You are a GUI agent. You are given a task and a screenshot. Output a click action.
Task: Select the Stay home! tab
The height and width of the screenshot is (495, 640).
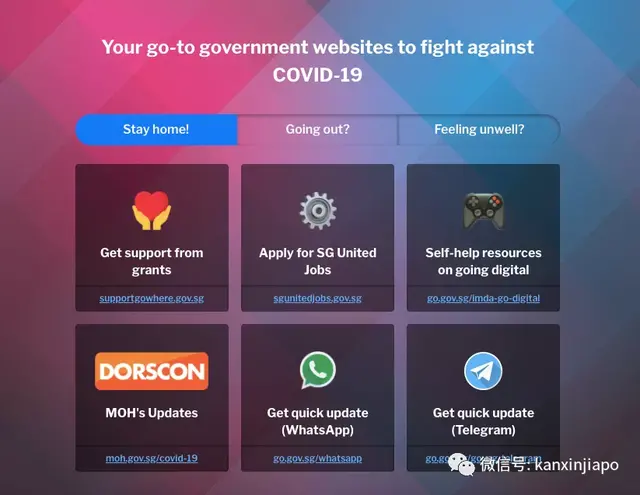tap(156, 129)
